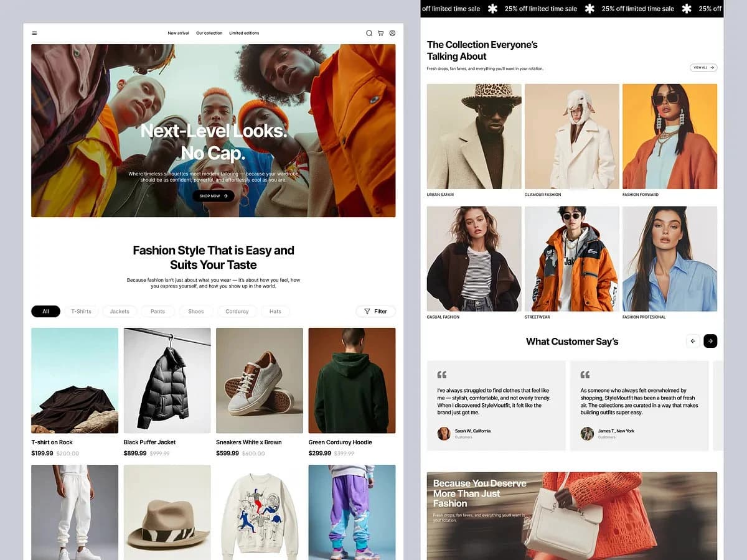Click an asterisk icon in the promo banner
The width and height of the screenshot is (747, 560).
tap(590, 9)
